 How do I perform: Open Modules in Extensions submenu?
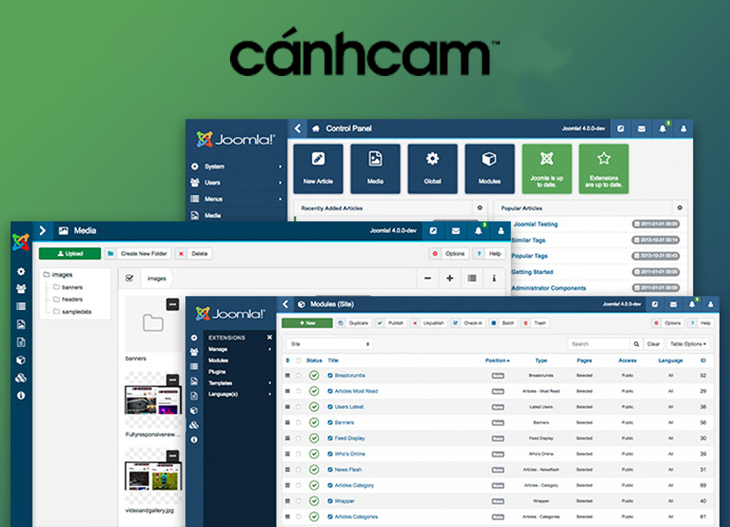218,360
